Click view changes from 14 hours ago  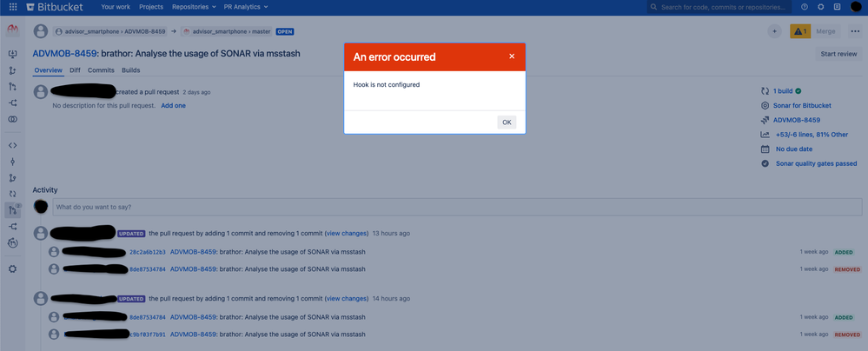(x=347, y=298)
